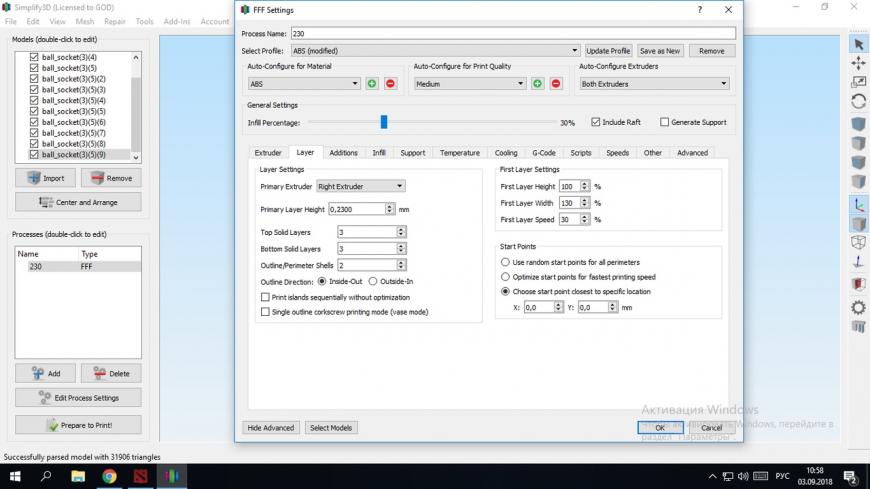870x489 pixels.
Task: Open the Mesh menu in the Simplify3D menu bar
Action: 84,21
